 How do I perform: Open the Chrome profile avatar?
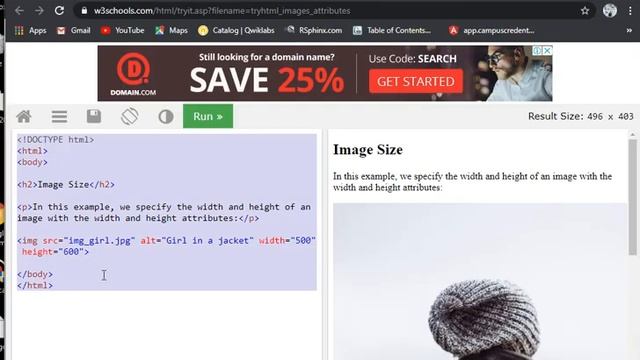[x=609, y=11]
